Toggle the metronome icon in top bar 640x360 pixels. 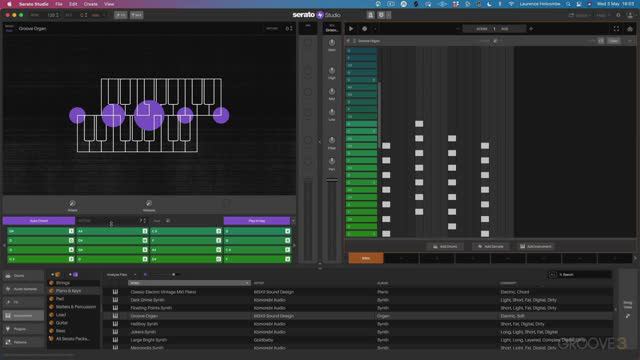370,15
